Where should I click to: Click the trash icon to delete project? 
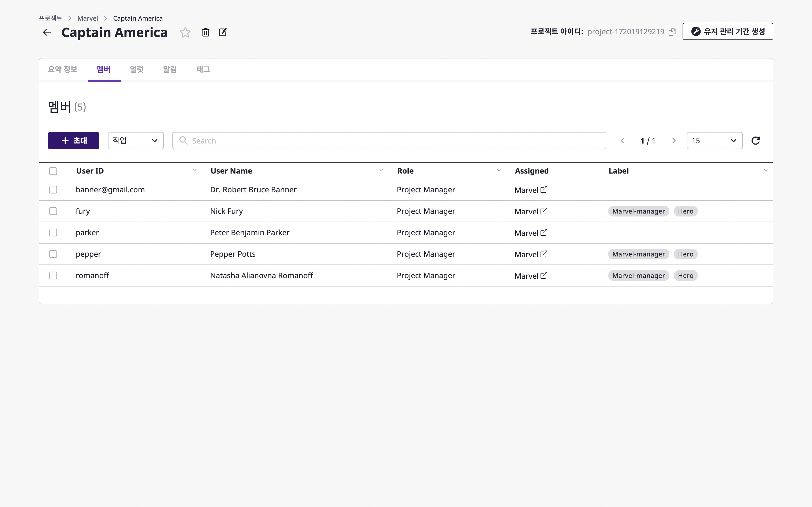tap(205, 32)
